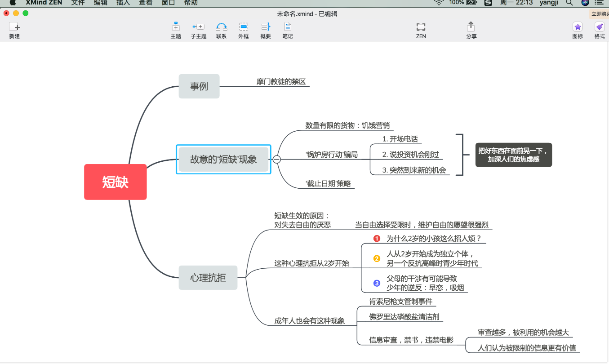Open Siri from menu bar

(585, 2)
